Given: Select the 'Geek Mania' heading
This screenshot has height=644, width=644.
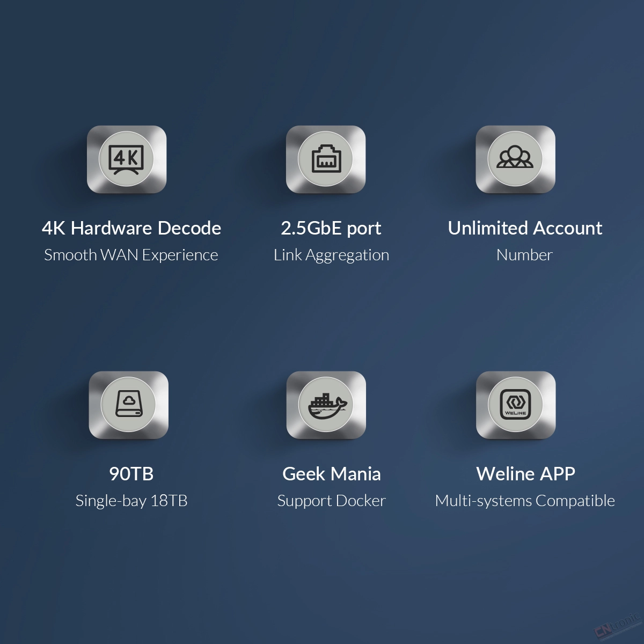Looking at the screenshot, I should point(332,474).
